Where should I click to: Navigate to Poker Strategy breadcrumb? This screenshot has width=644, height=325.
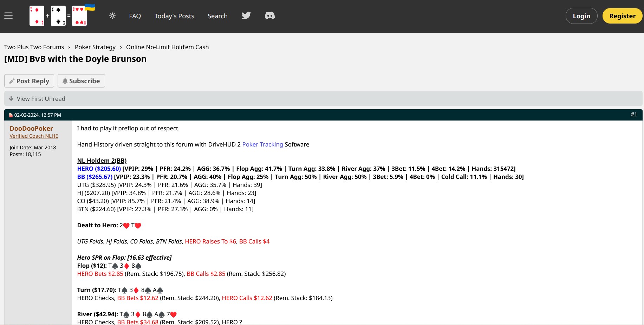tap(95, 47)
